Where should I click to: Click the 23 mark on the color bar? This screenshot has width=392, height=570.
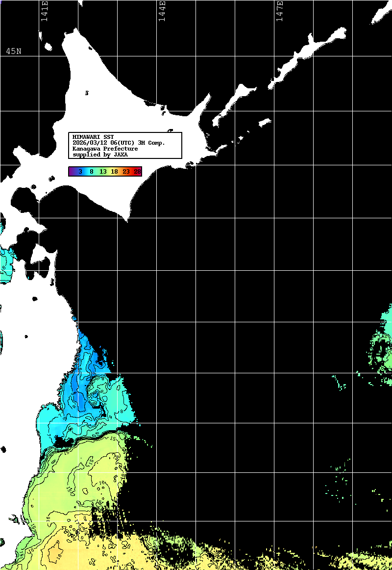[126, 172]
